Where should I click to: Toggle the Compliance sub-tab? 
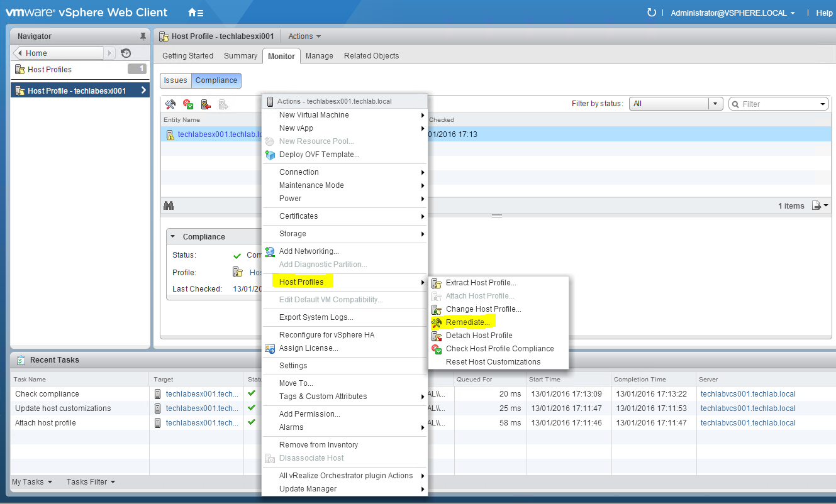pos(216,80)
